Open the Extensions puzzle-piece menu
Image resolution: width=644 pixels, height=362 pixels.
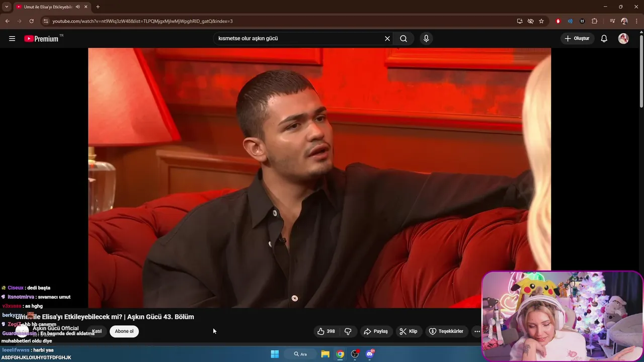click(x=595, y=21)
